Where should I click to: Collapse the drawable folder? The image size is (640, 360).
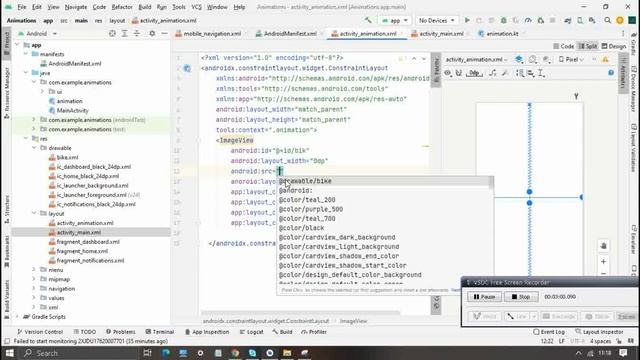pos(34,148)
